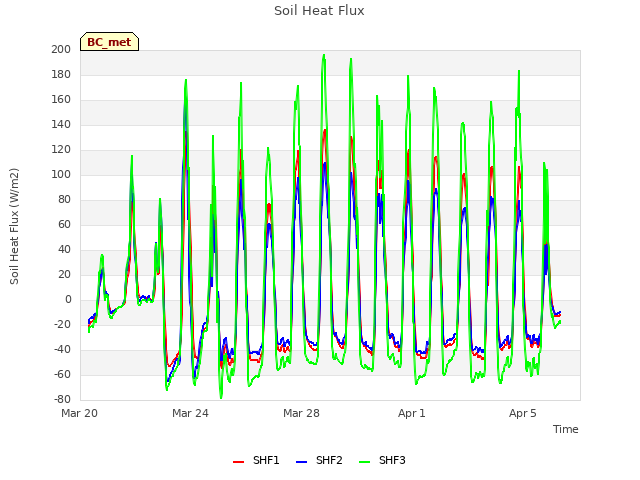Click the 0 y-axis tick label
The image size is (640, 480).
point(68,300)
